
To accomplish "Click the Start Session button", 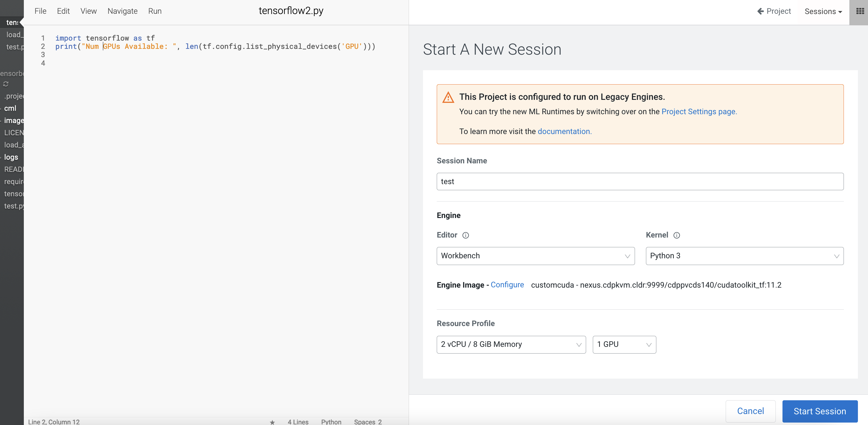I will coord(819,411).
